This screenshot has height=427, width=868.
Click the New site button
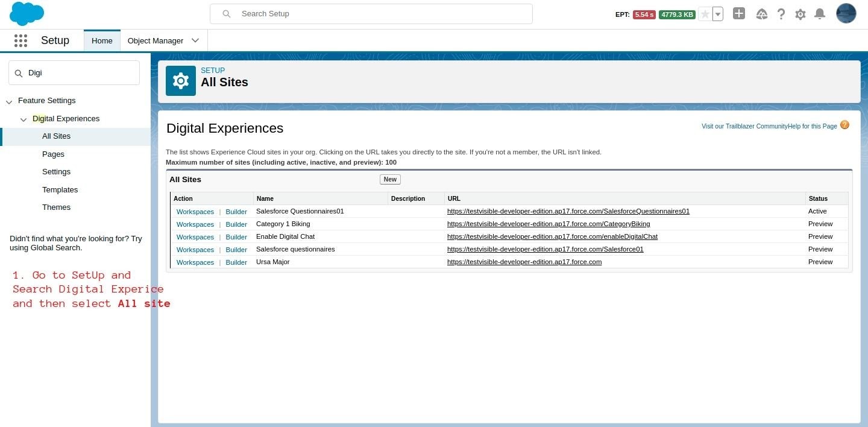click(390, 179)
